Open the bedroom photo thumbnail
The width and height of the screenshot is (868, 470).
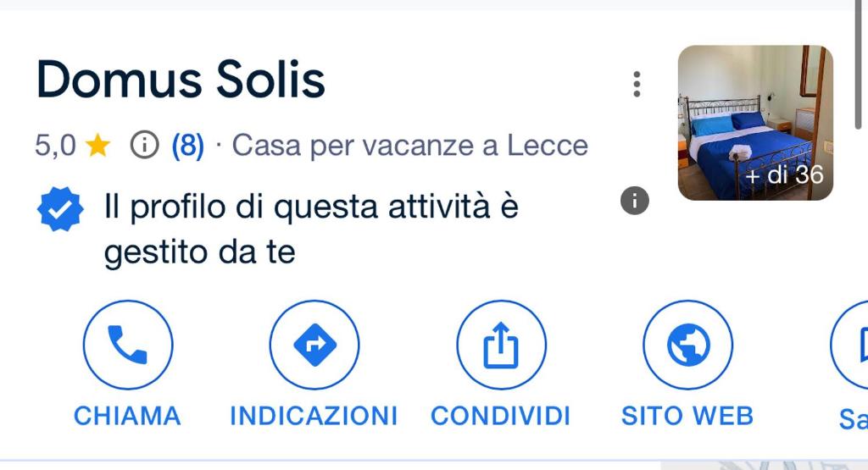(x=755, y=123)
